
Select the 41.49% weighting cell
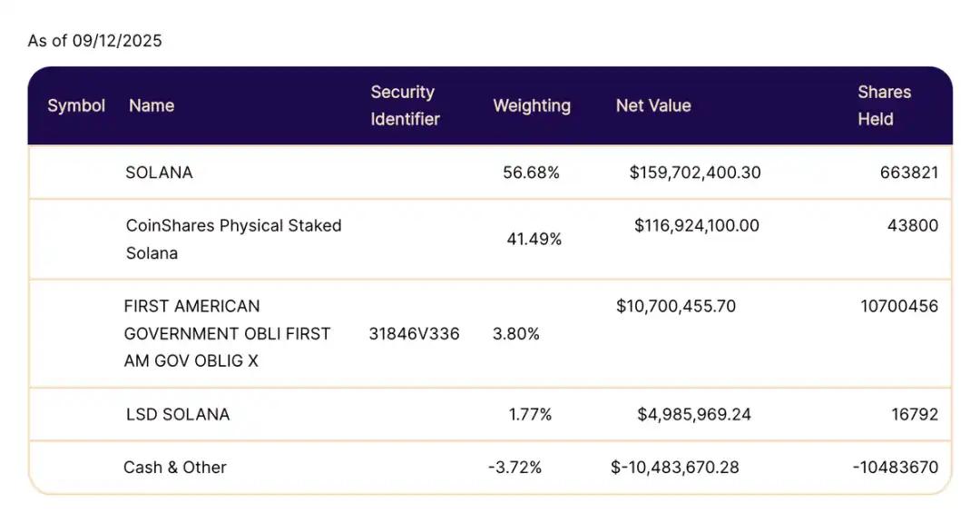534,239
